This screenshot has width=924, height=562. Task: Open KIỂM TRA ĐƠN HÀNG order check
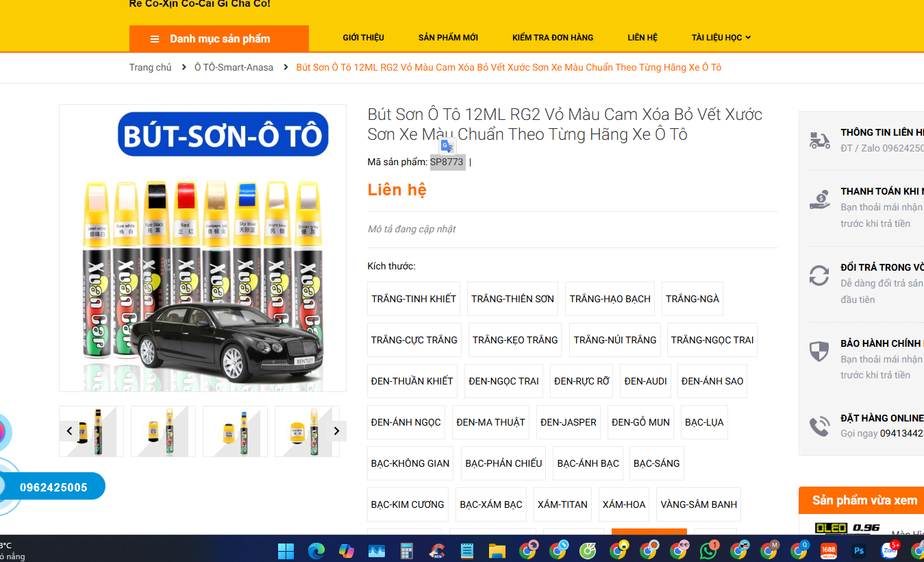tap(553, 38)
